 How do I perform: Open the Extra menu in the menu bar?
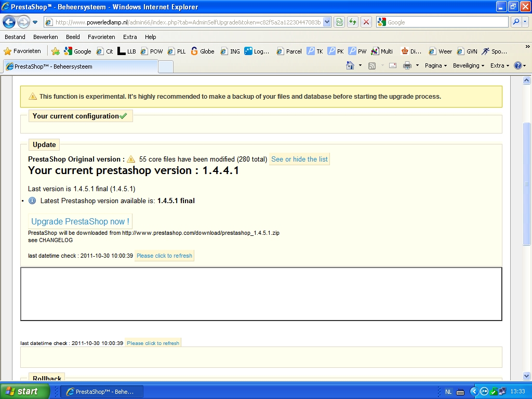(x=130, y=37)
